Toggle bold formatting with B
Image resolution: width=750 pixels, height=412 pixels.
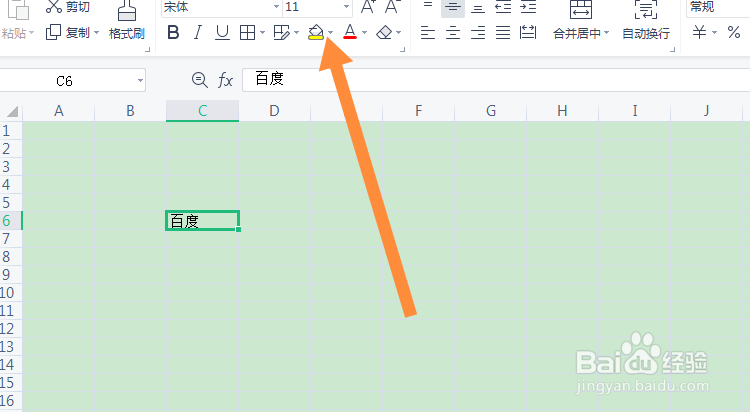pos(173,33)
